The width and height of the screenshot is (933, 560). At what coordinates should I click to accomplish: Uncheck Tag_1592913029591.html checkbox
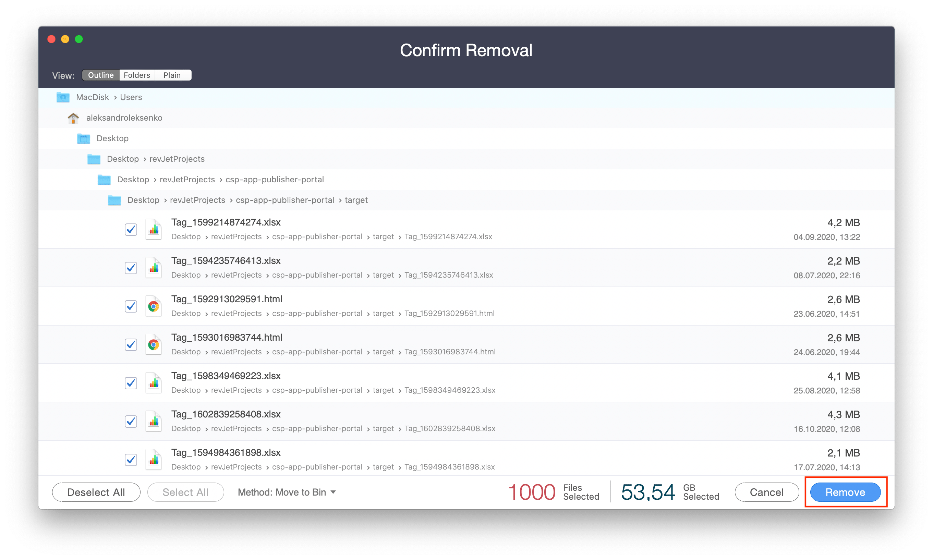pyautogui.click(x=131, y=306)
